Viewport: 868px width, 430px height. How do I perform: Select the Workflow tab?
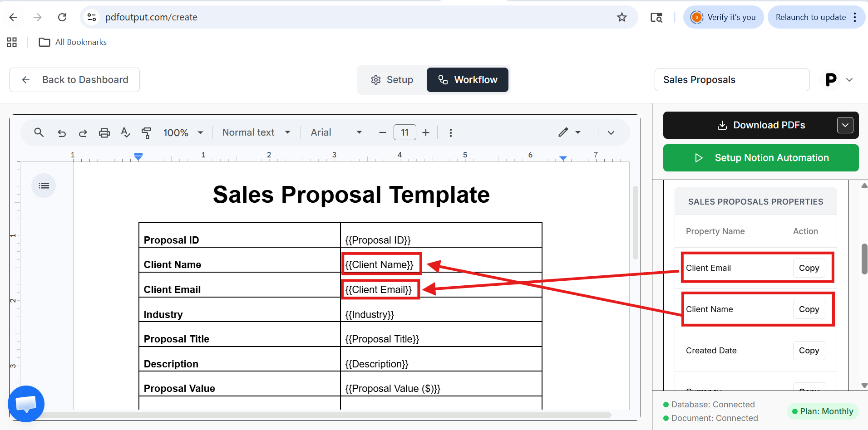pos(468,80)
